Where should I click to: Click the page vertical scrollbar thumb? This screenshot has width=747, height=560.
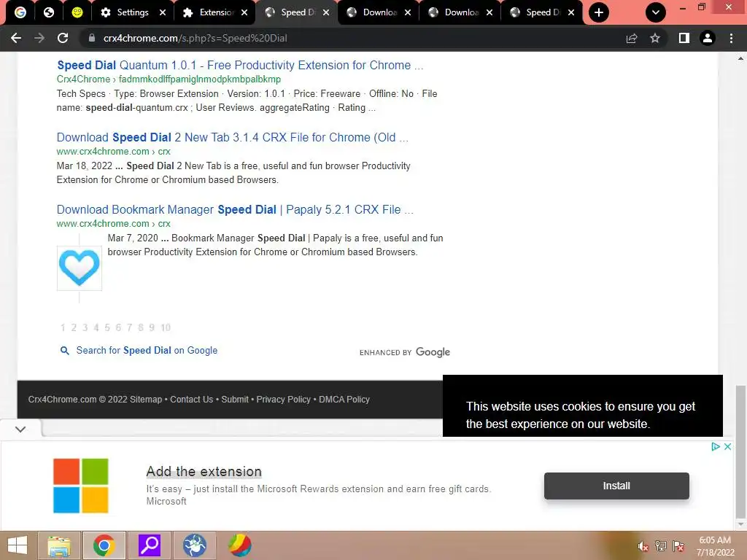[740, 452]
